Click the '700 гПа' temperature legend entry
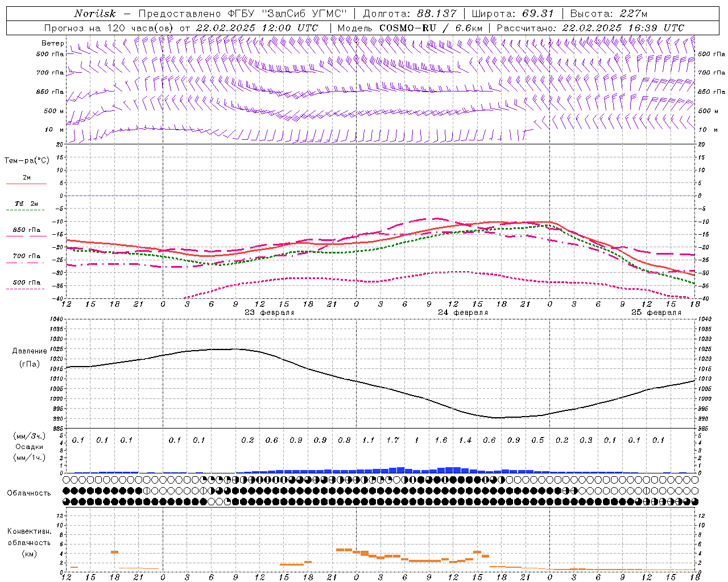This screenshot has height=582, width=728. pyautogui.click(x=27, y=256)
